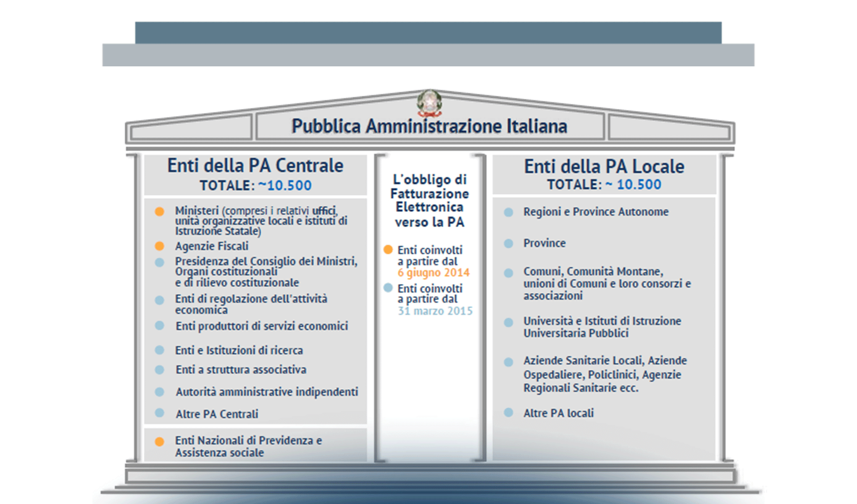This screenshot has width=857, height=504.
Task: Click the orange date text 6 giugno 2014
Action: (434, 273)
